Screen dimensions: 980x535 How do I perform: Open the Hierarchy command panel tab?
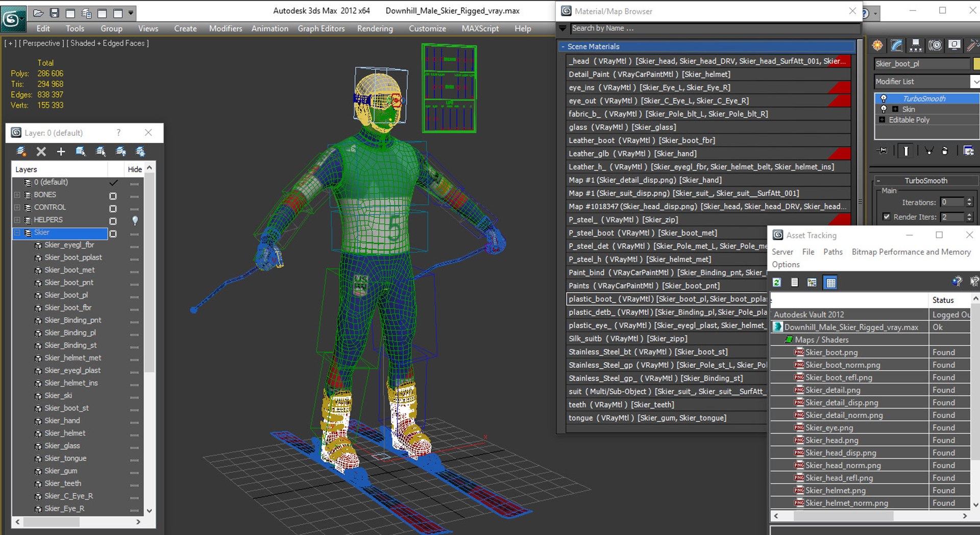pyautogui.click(x=916, y=46)
